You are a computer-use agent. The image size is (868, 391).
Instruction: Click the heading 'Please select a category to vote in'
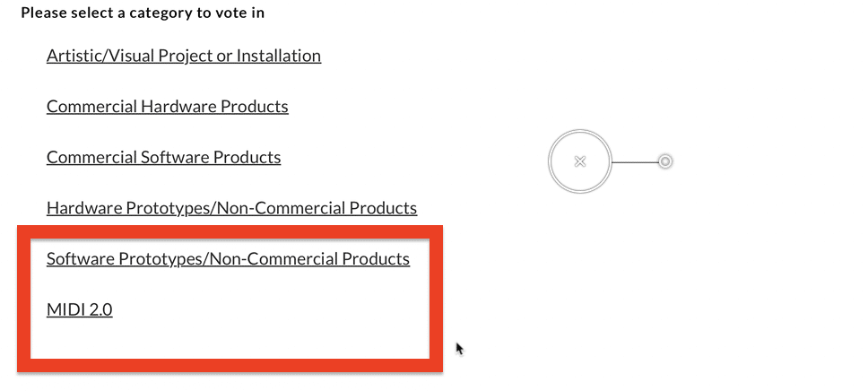pos(143,13)
